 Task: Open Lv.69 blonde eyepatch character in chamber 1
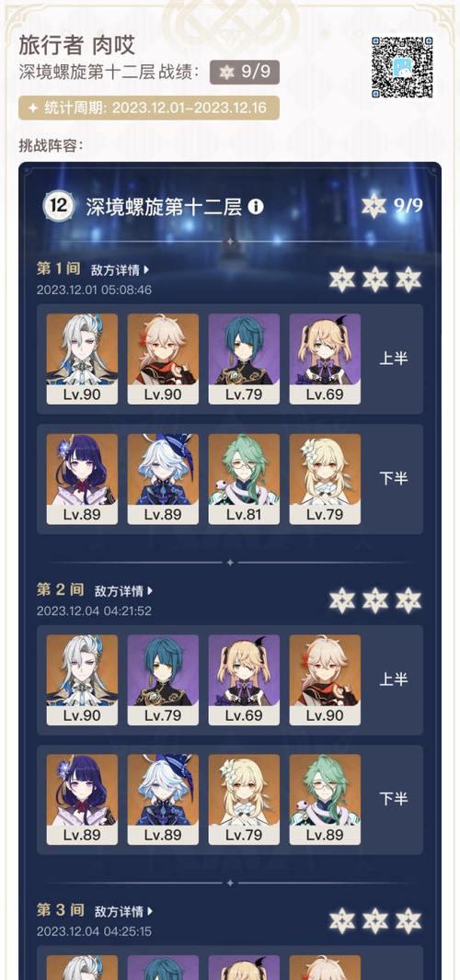coord(325,359)
